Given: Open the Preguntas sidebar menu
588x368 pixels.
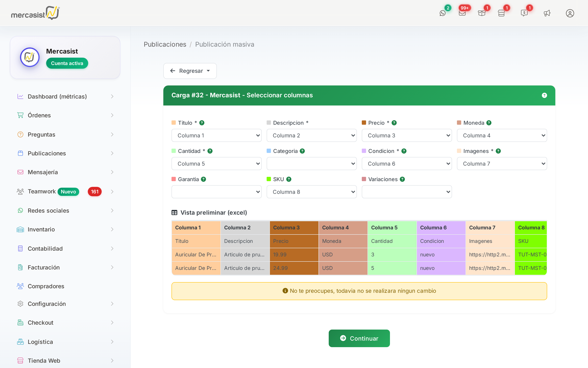Looking at the screenshot, I should tap(65, 135).
